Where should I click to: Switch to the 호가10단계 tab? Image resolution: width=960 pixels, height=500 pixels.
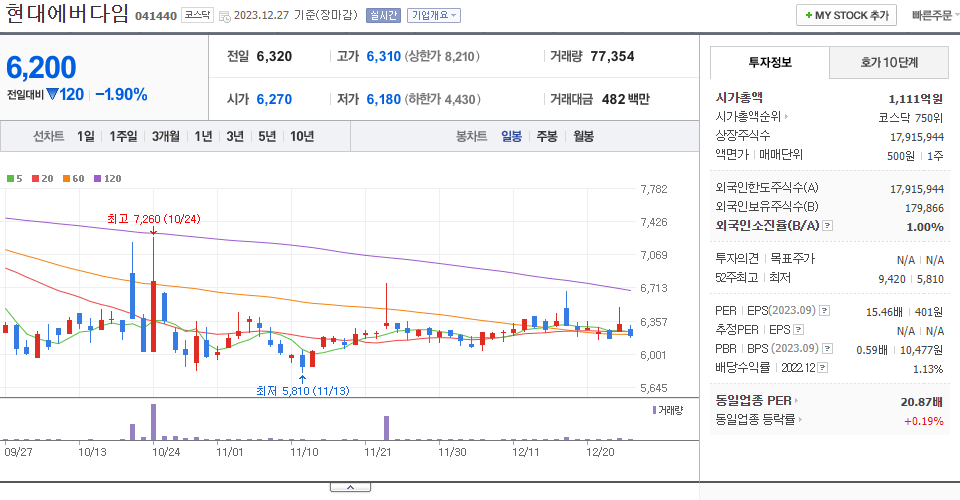(x=889, y=62)
